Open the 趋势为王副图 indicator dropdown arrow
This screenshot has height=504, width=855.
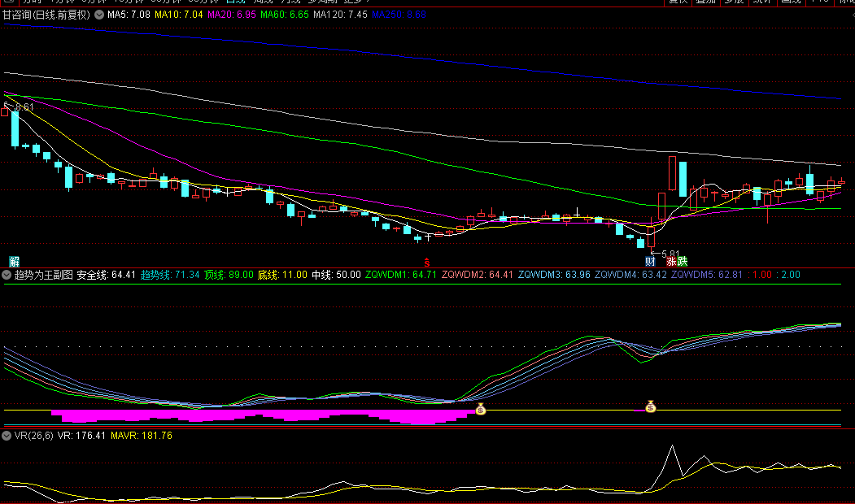pos(7,275)
